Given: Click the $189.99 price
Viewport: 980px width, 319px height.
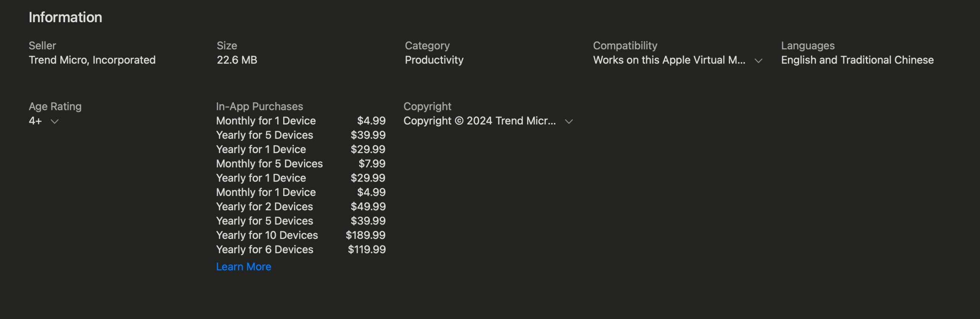Looking at the screenshot, I should coord(366,235).
